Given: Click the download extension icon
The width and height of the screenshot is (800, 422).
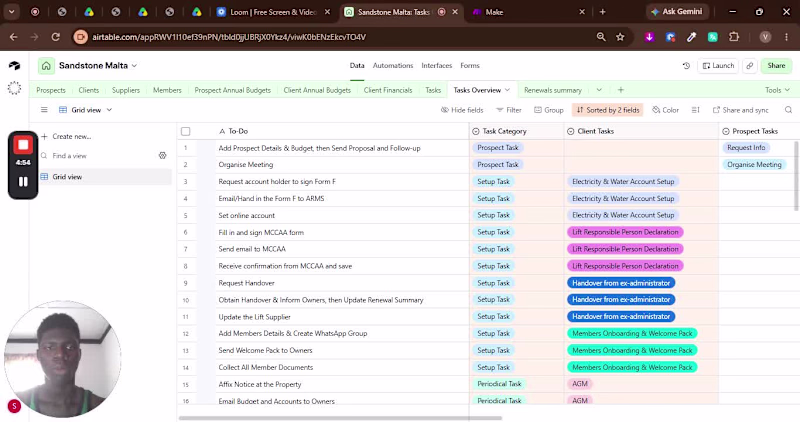Looking at the screenshot, I should coord(649,37).
